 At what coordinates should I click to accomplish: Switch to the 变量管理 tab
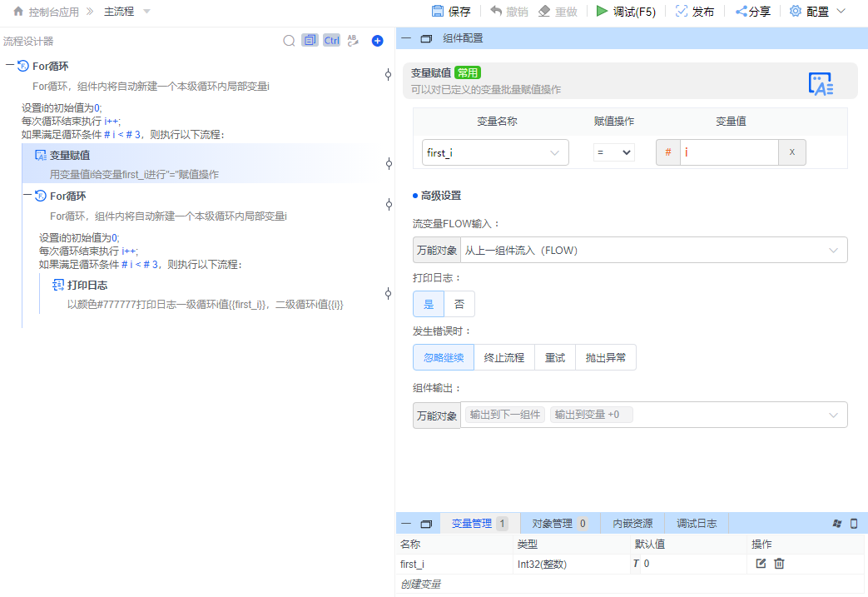[x=479, y=524]
